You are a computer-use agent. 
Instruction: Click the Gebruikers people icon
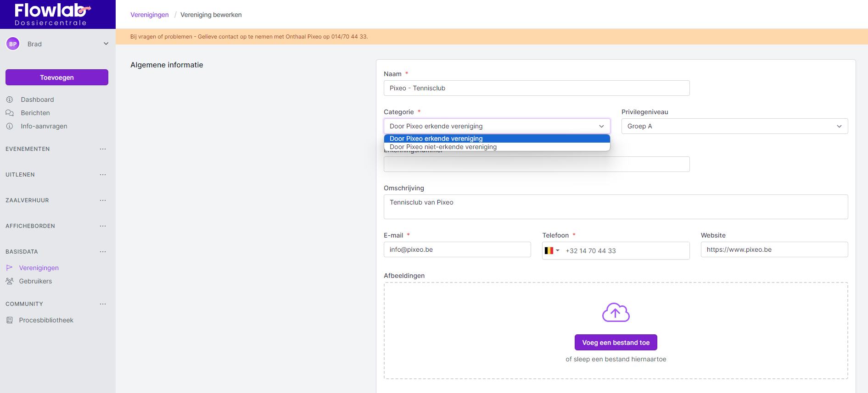point(10,281)
